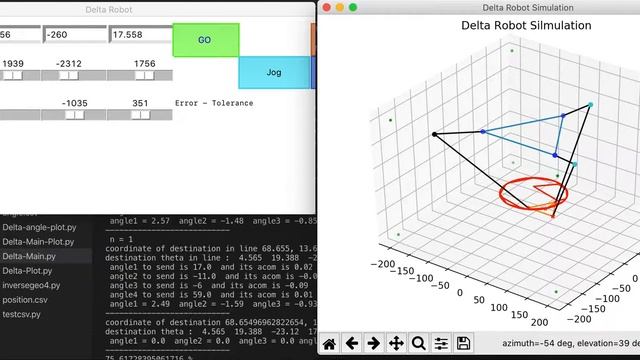Image resolution: width=640 pixels, height=360 pixels.
Task: Click the 'Delta Robot Silmulation' plot title
Action: (x=526, y=25)
